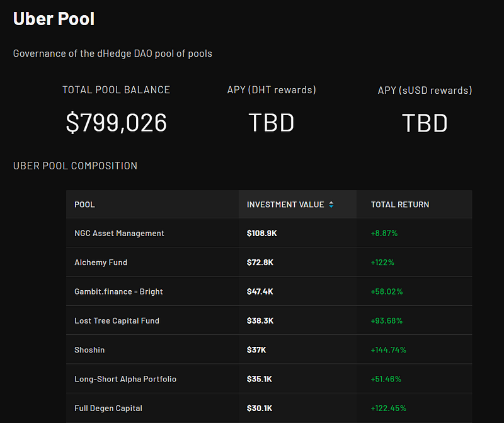Click the +122% total return

point(382,262)
